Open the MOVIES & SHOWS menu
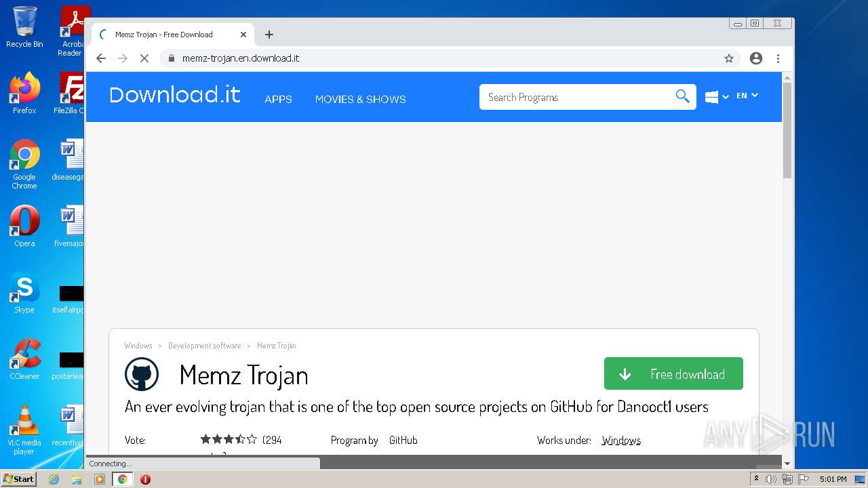This screenshot has height=488, width=868. (360, 99)
